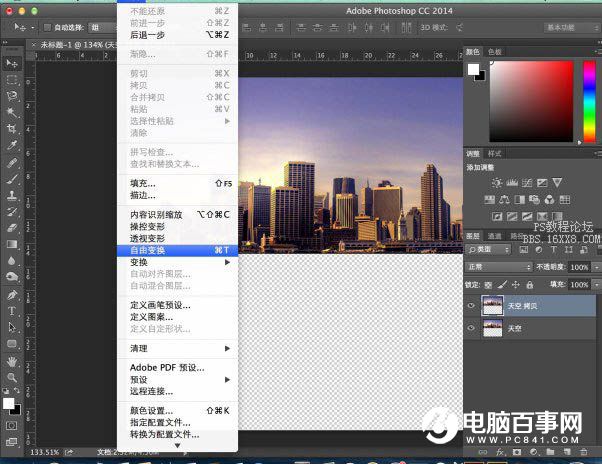Viewport: 602px width, 464px height.
Task: Select the Gradient tool
Action: click(12, 244)
